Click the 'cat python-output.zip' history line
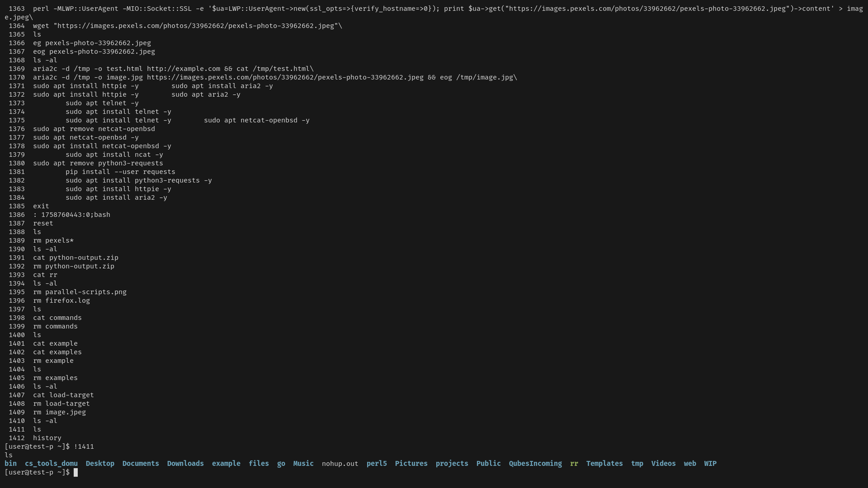The width and height of the screenshot is (868, 488). click(x=76, y=258)
